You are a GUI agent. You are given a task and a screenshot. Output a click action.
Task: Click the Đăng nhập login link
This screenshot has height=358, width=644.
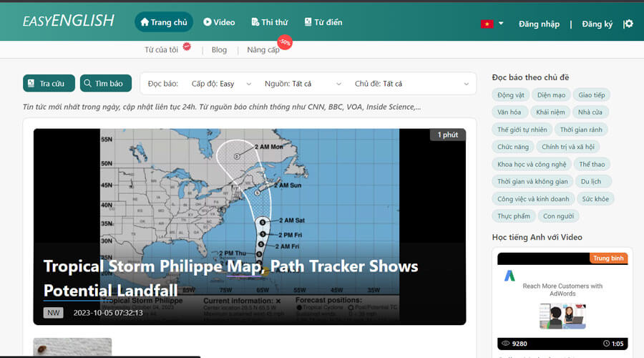click(x=539, y=24)
